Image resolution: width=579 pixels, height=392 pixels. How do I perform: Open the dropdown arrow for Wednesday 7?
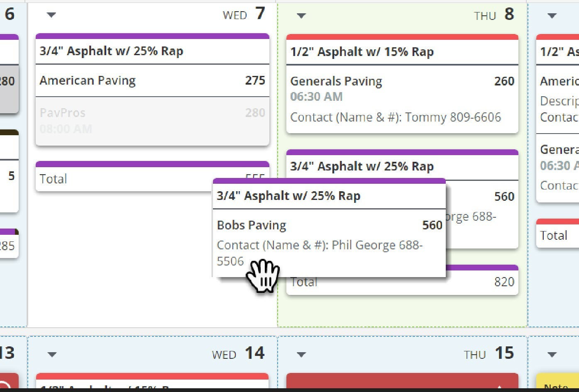(x=51, y=15)
